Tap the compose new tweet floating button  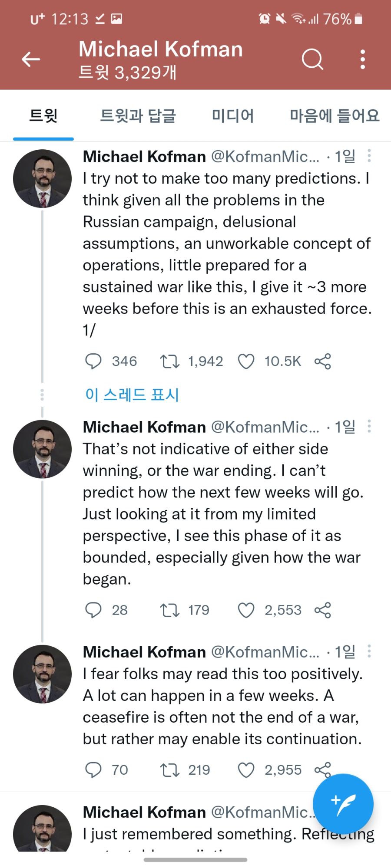tap(343, 804)
